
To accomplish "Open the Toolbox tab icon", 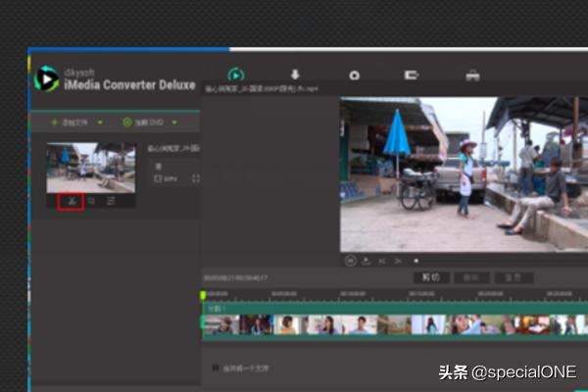I will 472,75.
